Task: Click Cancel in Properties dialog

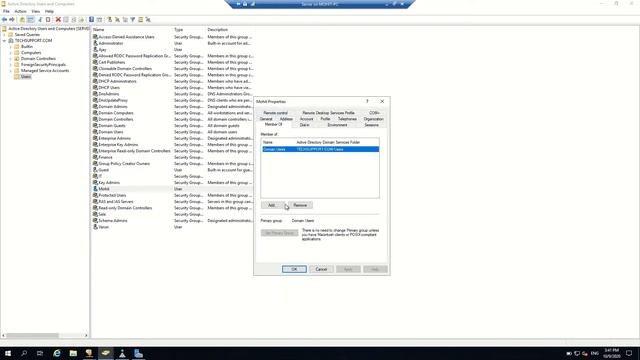Action: (x=321, y=269)
